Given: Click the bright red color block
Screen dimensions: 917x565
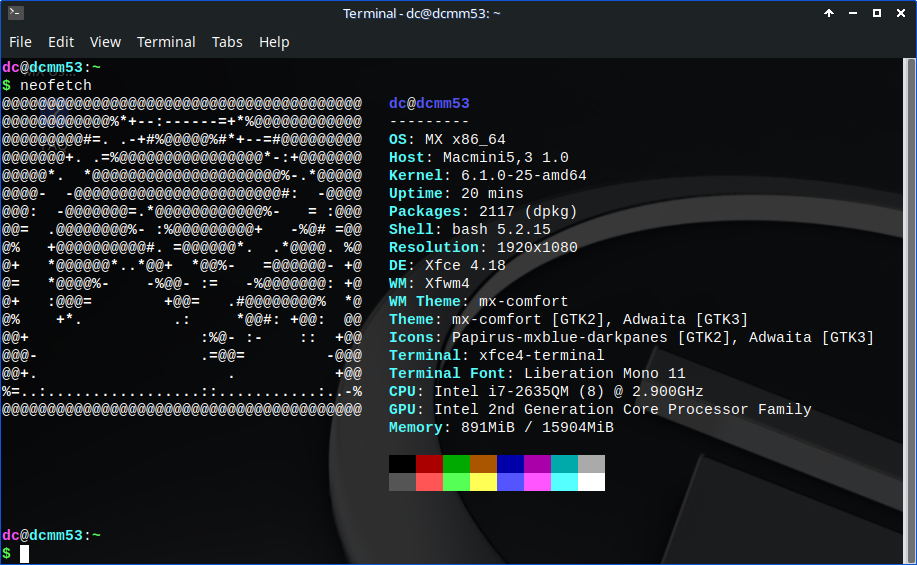Looking at the screenshot, I should tap(429, 482).
